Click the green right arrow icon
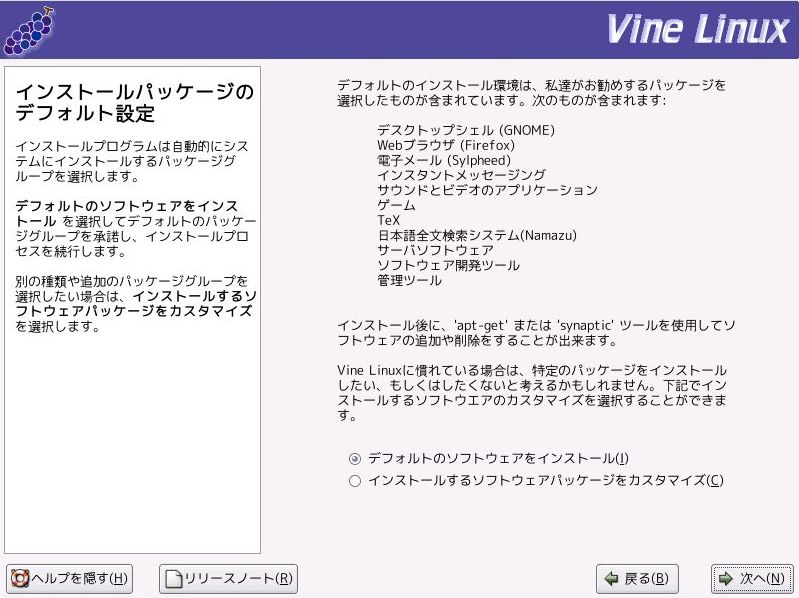Viewport: 799px width, 598px height. coord(726,579)
